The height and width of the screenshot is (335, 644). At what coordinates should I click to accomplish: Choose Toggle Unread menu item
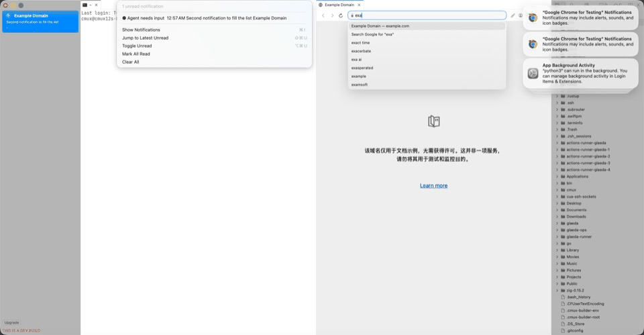click(x=214, y=46)
